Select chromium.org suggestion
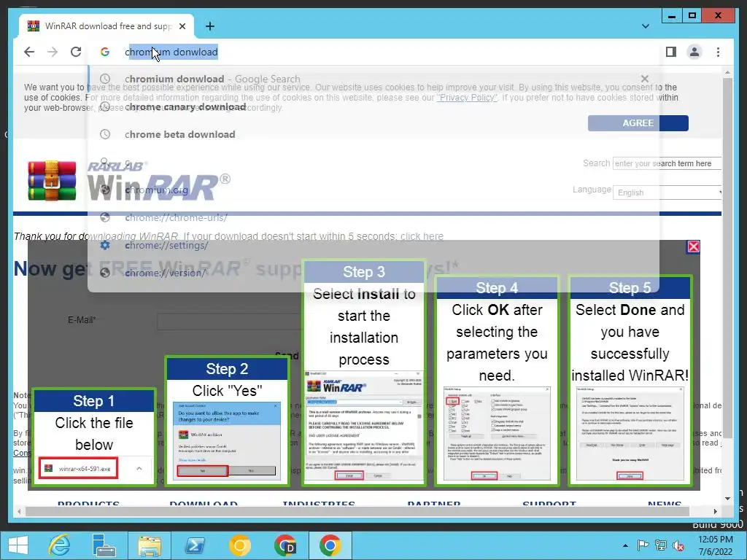Viewport: 747px width, 560px height. tap(373, 190)
